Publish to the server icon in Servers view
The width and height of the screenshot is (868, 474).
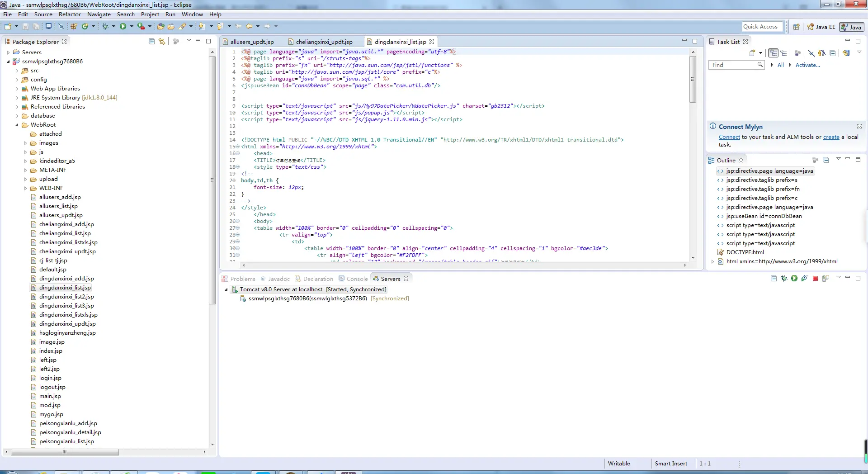(x=826, y=279)
